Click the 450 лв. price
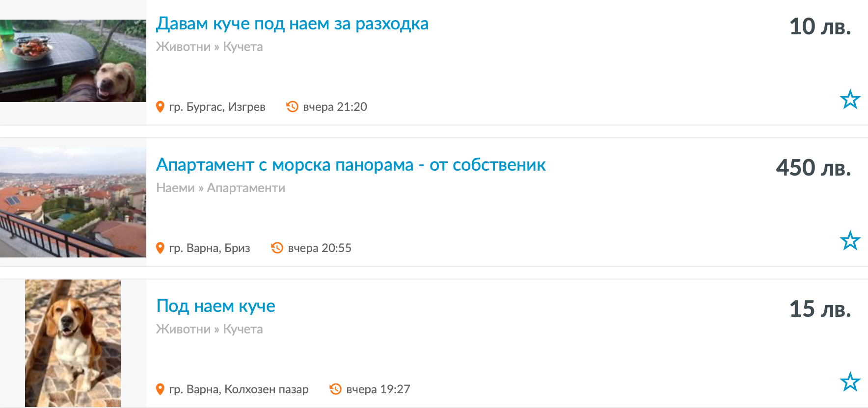Image resolution: width=868 pixels, height=408 pixels. click(x=813, y=168)
